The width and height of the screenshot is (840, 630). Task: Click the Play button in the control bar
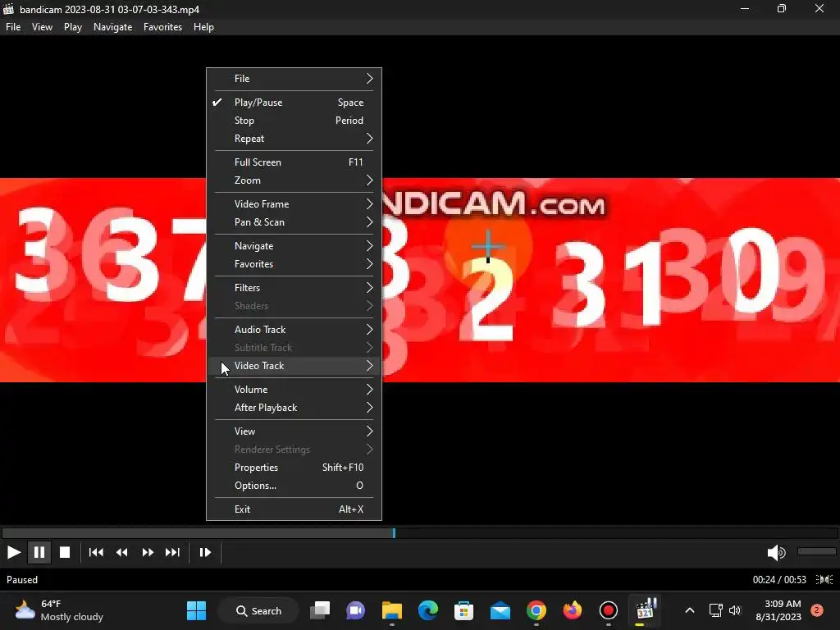point(13,552)
